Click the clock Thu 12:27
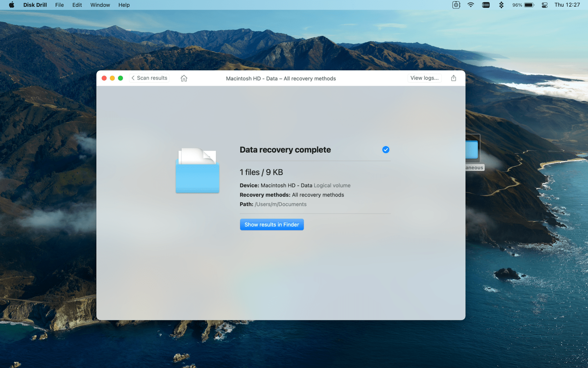 tap(567, 5)
